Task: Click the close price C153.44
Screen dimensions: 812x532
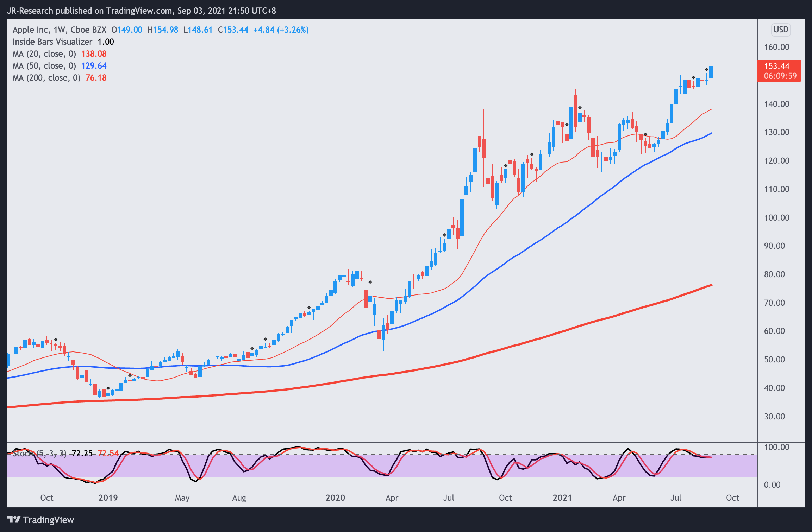Action: tap(233, 30)
